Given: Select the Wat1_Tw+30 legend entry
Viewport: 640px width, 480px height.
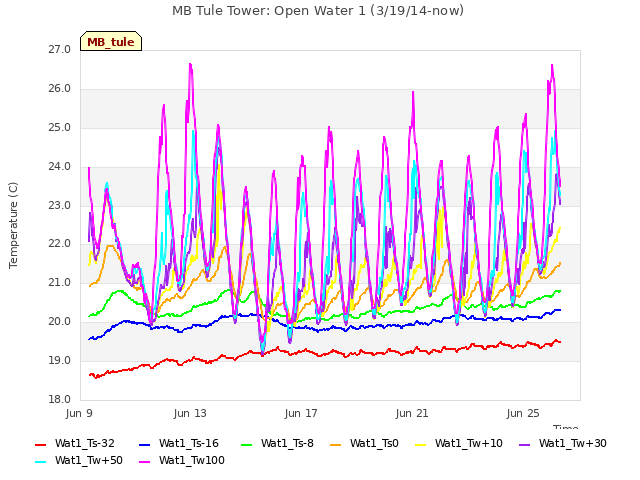Looking at the screenshot, I should point(562,443).
